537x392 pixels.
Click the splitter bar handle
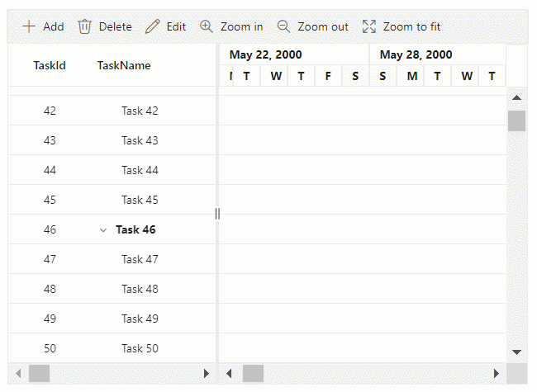[x=217, y=214]
